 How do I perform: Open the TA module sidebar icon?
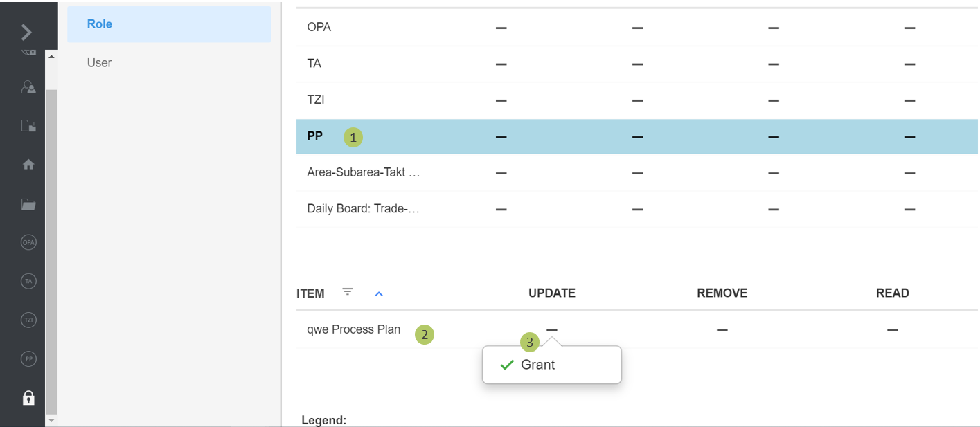(x=28, y=281)
